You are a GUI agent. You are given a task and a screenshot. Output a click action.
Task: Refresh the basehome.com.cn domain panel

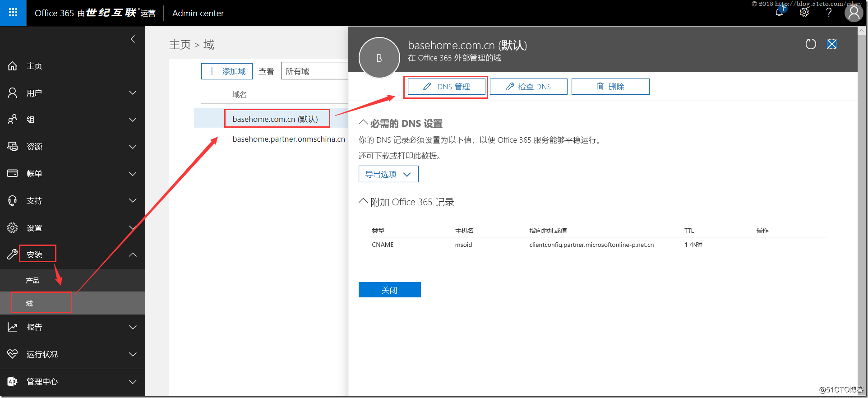811,44
